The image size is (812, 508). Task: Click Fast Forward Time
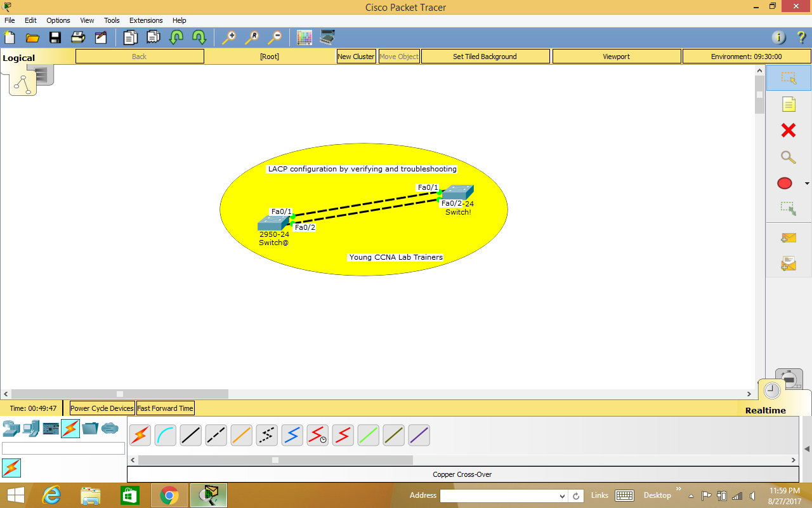(x=165, y=408)
